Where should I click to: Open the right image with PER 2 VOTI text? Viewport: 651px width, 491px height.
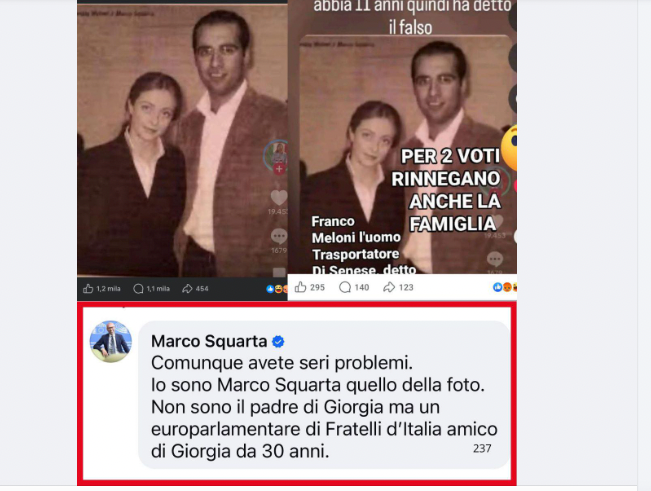(x=402, y=137)
